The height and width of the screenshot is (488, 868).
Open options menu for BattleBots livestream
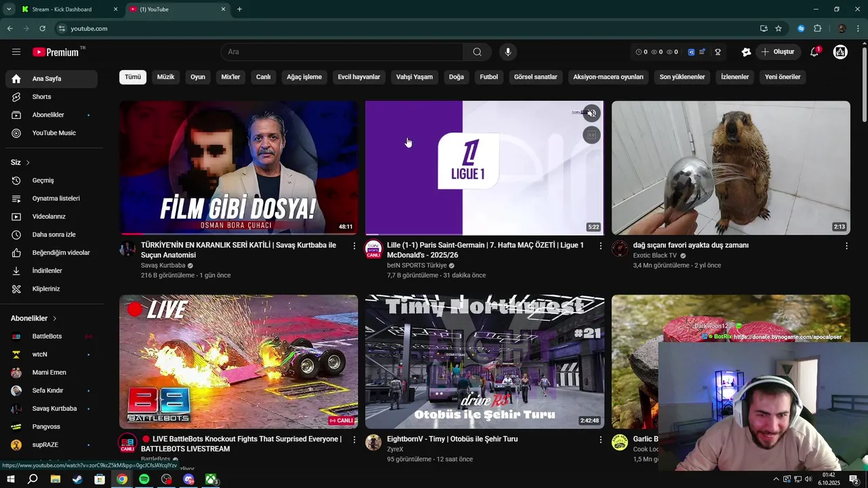tap(354, 439)
